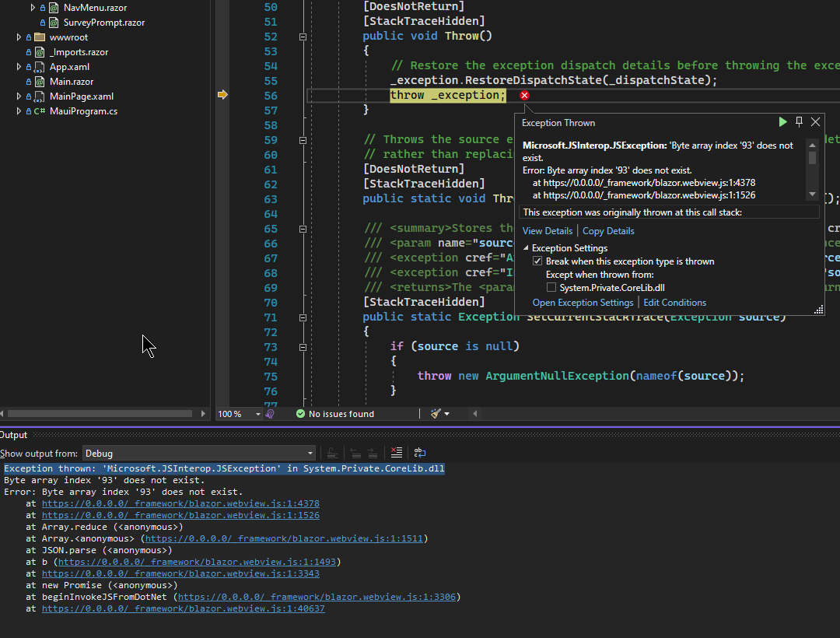Select _Imports.razor in Solution Explorer
The image size is (840, 638).
(x=79, y=52)
